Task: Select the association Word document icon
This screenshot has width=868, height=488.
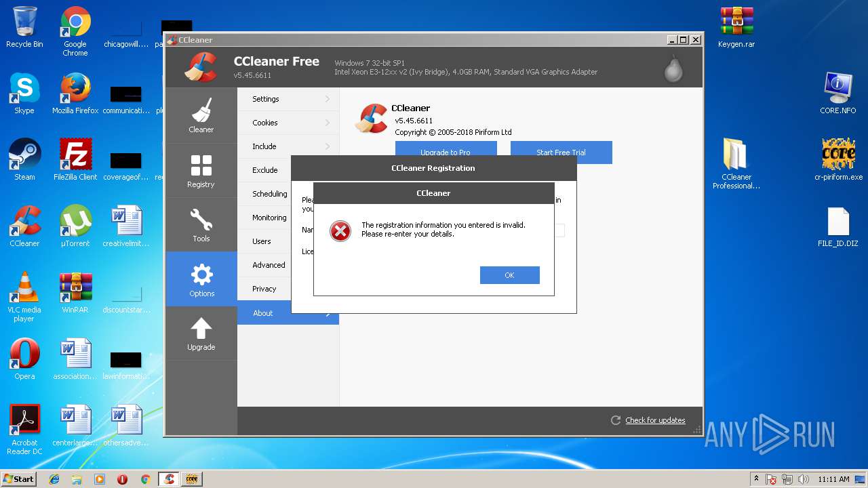Action: point(75,359)
